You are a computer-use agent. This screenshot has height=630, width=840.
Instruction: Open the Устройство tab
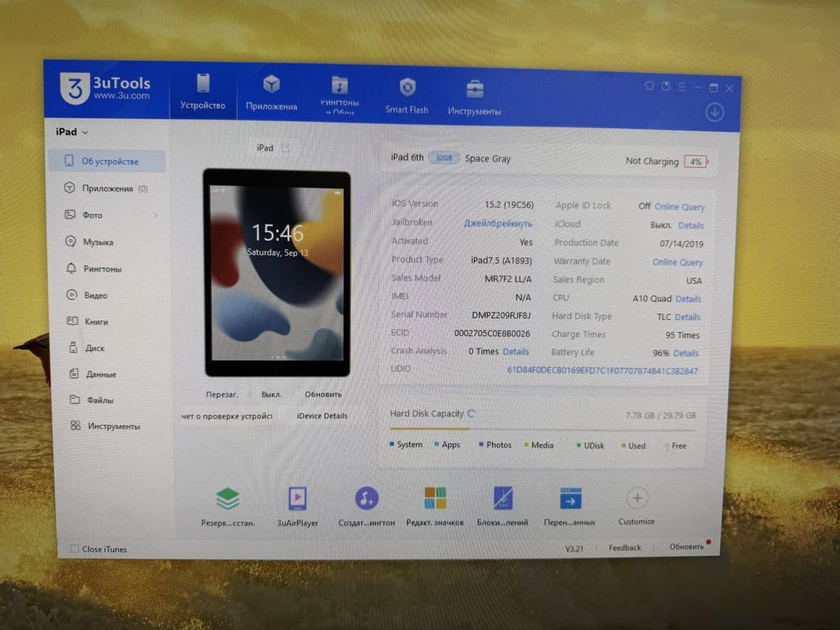[202, 92]
